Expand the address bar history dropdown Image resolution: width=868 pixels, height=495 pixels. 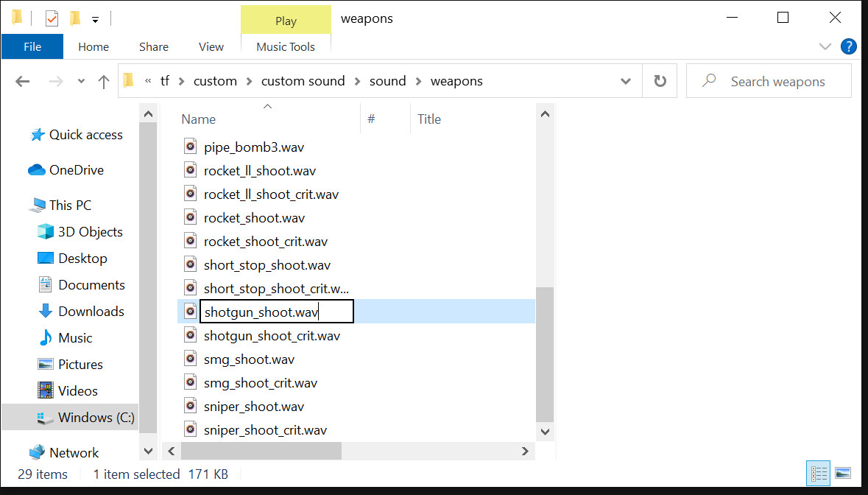(626, 82)
